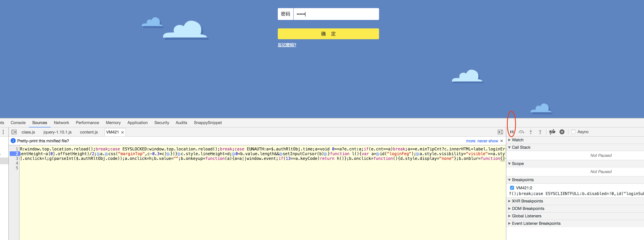
Task: Click into the 密码 password input field
Action: (x=336, y=14)
